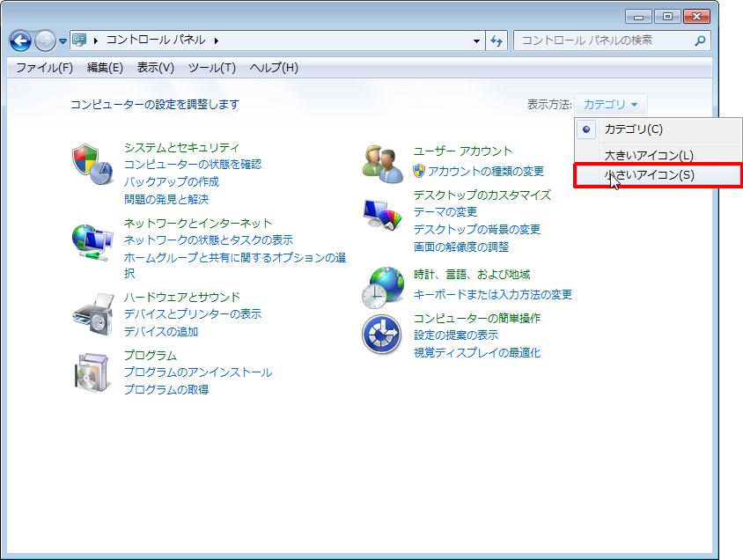Click the System and Security shield icon

92,165
